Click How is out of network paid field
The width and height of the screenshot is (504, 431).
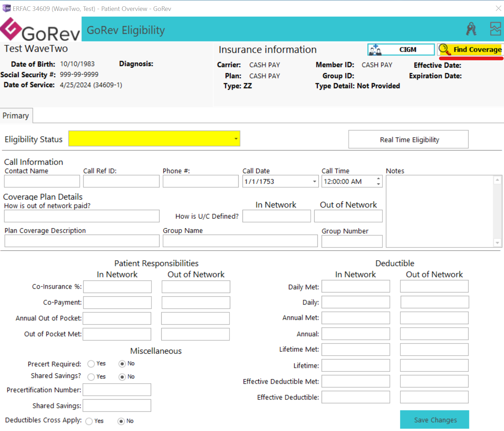point(82,216)
